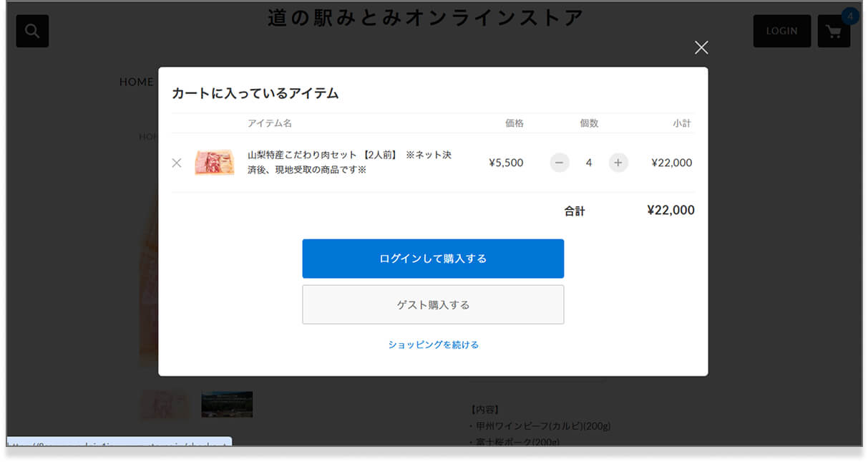Viewport: 868px width, 462px height.
Task: Click the cart badge showing 4 items
Action: pos(849,15)
